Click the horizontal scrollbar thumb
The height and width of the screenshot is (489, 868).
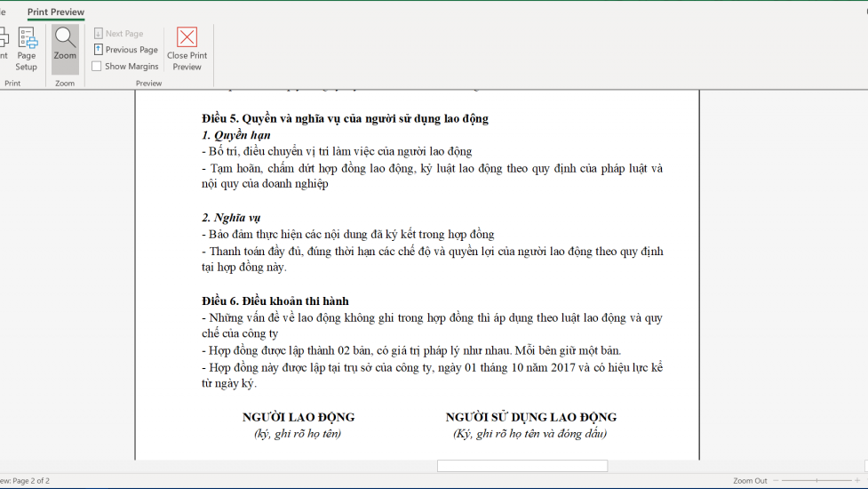[522, 466]
